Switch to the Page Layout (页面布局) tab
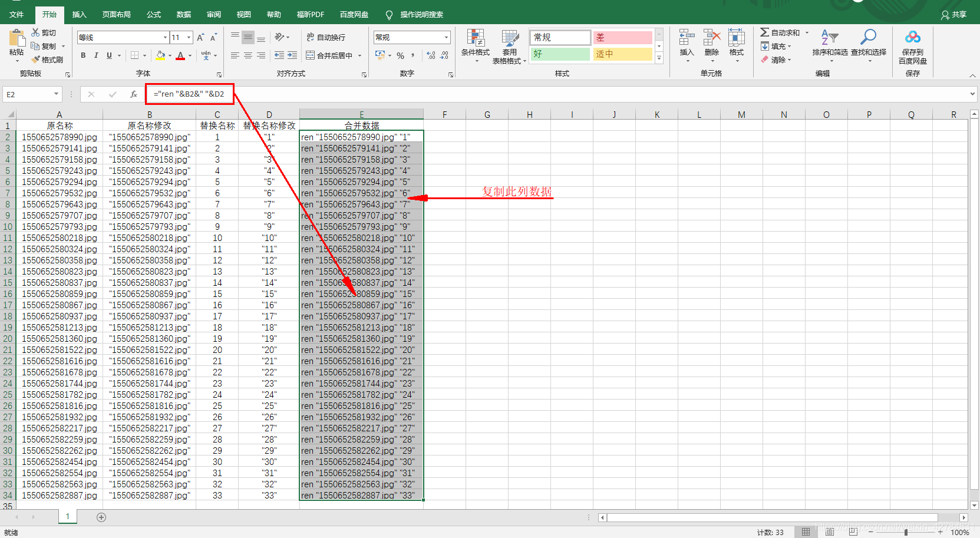The height and width of the screenshot is (538, 980). point(117,14)
